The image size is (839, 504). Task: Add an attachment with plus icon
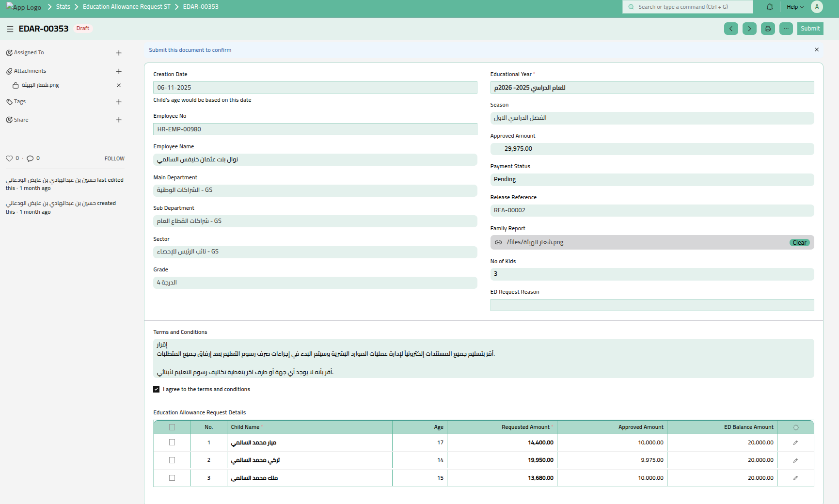click(x=119, y=71)
